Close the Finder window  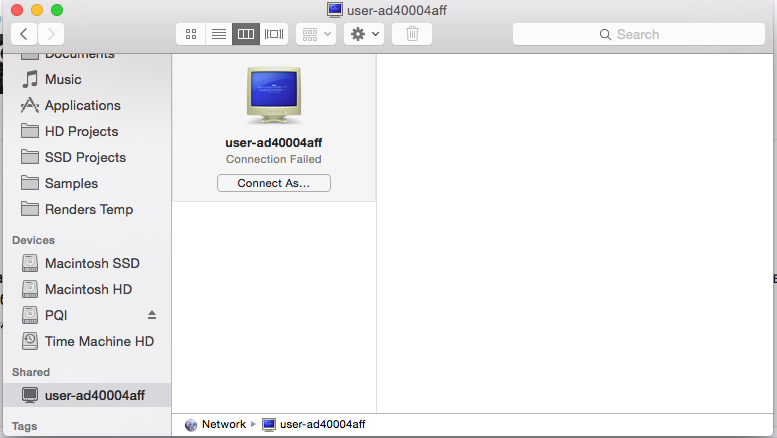coord(17,10)
